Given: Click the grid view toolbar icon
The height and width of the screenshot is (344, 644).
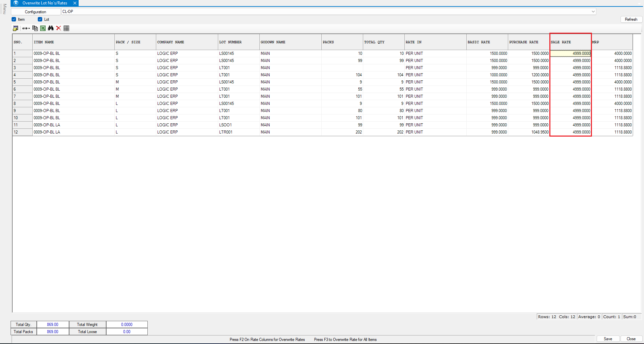Looking at the screenshot, I should point(66,28).
